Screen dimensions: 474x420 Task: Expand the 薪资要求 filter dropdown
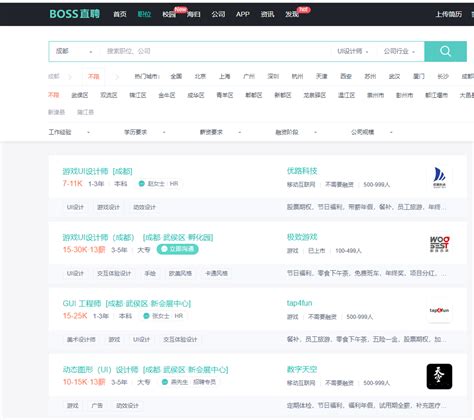tap(220, 132)
